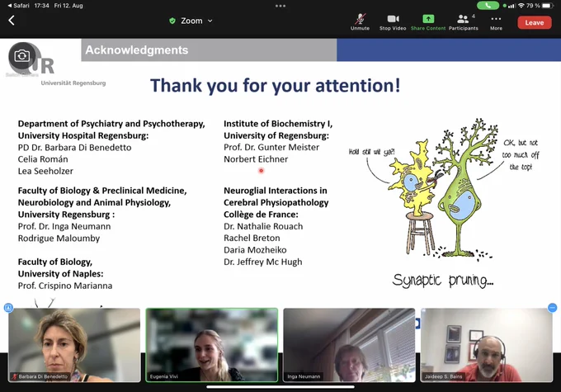This screenshot has height=392, width=561.
Task: Click 'Lea Seeholzer' name
Action: tap(45, 171)
